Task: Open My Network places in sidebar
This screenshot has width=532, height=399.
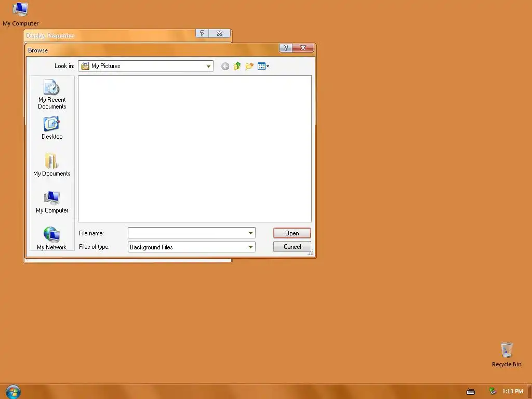Action: coord(52,238)
